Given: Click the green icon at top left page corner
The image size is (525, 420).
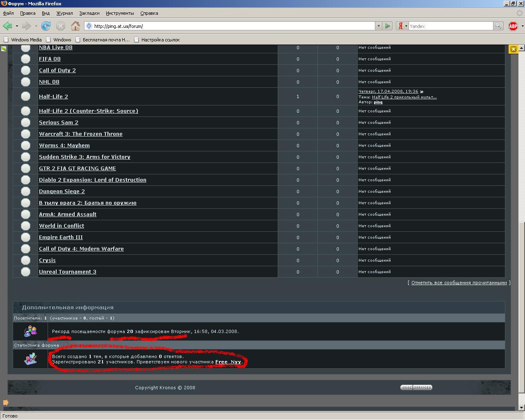Looking at the screenshot, I should [x=4, y=49].
